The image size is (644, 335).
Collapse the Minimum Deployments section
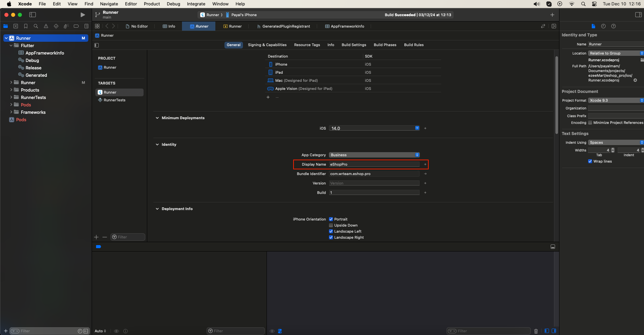tap(157, 118)
